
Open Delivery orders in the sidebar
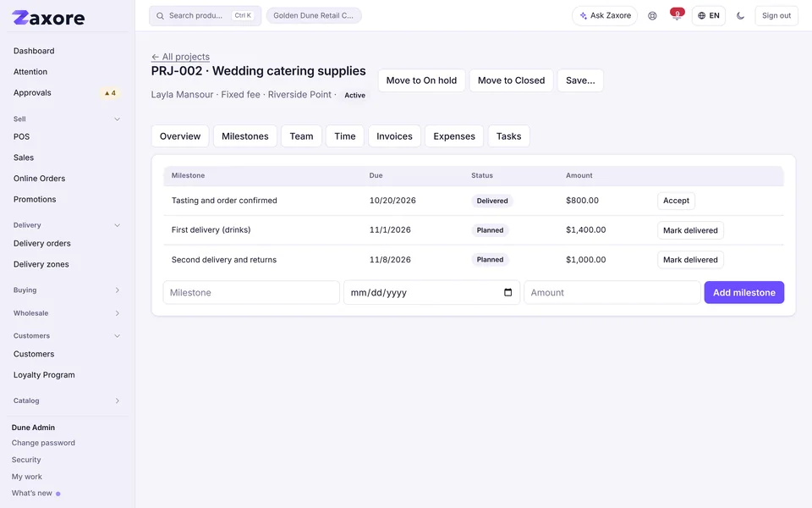click(x=42, y=243)
